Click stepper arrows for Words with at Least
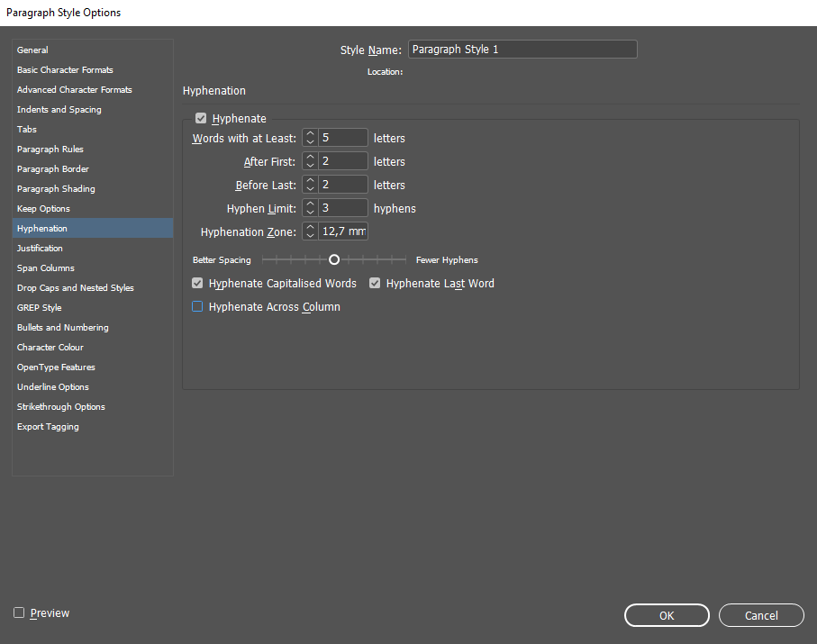 (310, 139)
